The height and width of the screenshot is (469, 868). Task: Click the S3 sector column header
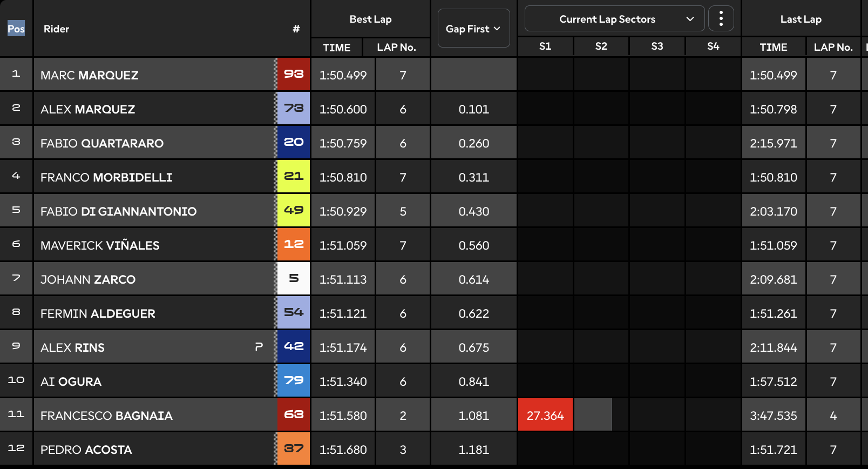(x=657, y=46)
